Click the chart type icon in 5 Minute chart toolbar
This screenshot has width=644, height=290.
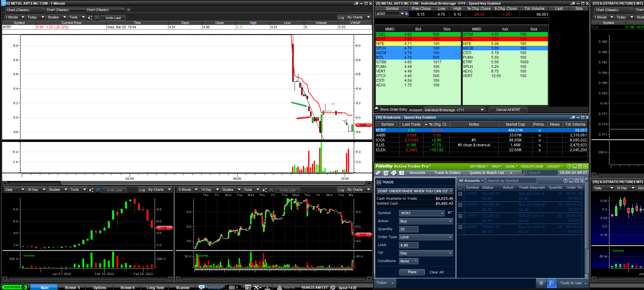265,190
